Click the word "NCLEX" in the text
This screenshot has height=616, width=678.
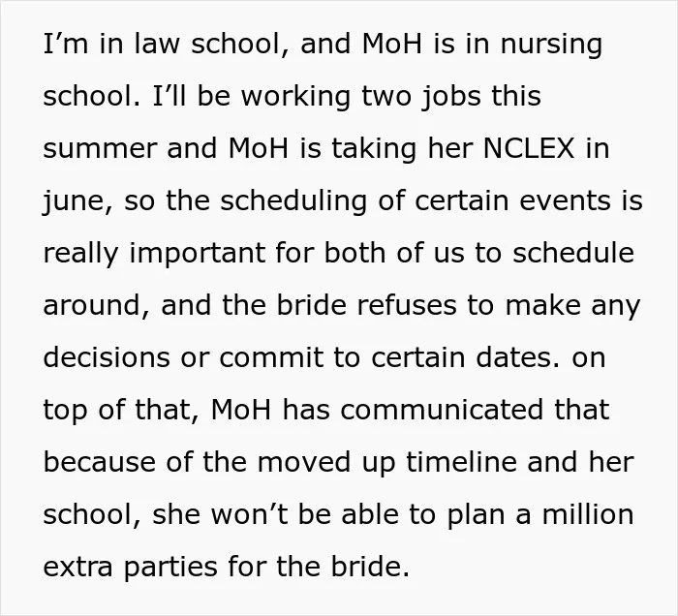point(529,148)
